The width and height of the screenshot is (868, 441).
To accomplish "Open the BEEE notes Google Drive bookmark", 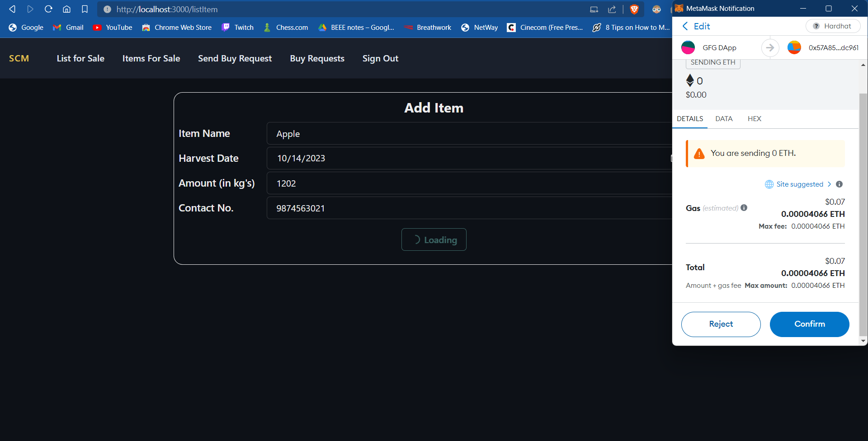I will coord(356,28).
